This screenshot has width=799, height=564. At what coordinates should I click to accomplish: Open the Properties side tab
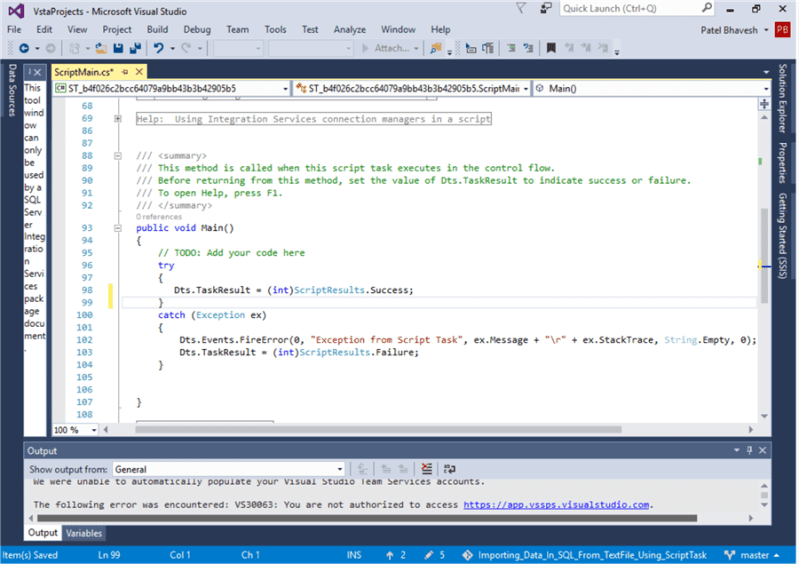click(782, 162)
